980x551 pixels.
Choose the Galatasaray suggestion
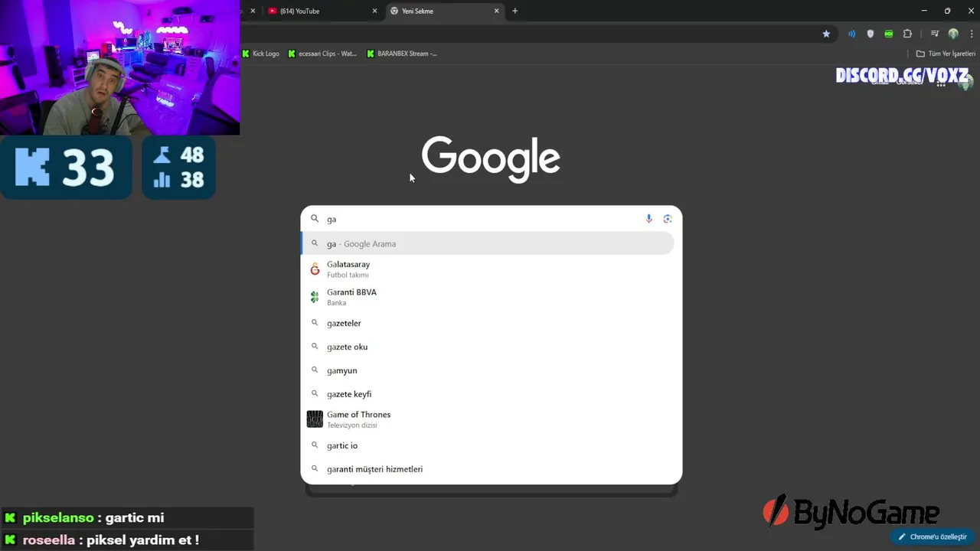488,269
